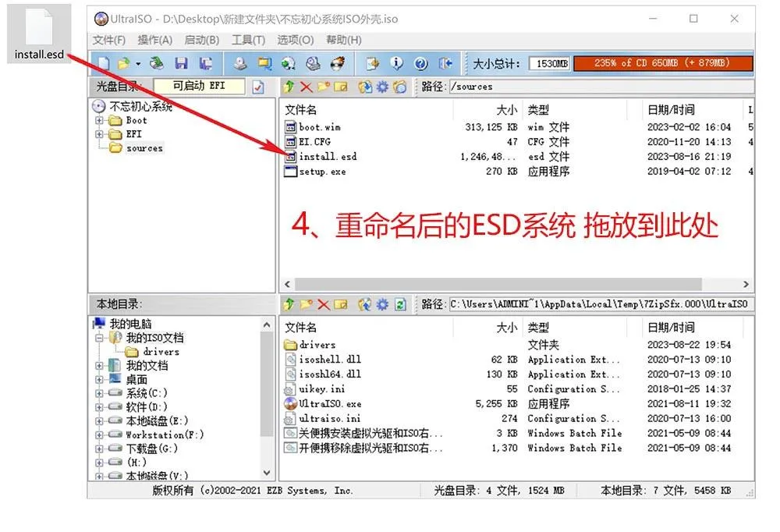Click the Save floppy disk toolbar icon

[181, 64]
